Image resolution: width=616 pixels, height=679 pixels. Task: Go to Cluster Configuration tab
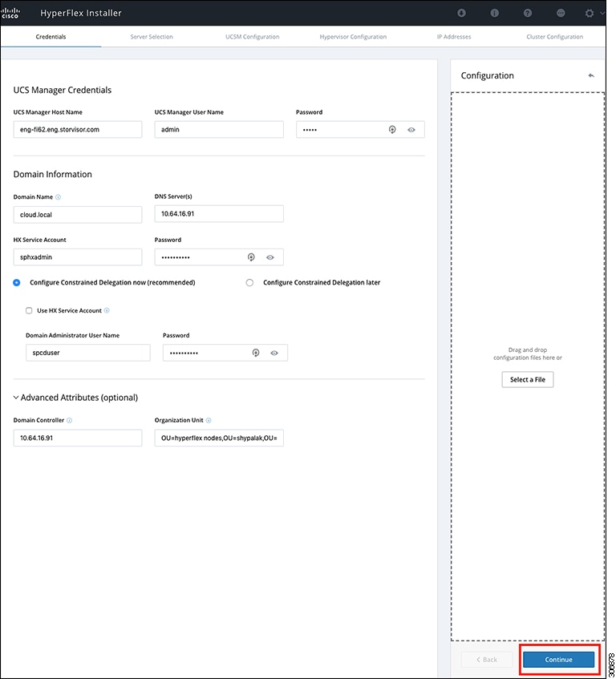pyautogui.click(x=554, y=37)
